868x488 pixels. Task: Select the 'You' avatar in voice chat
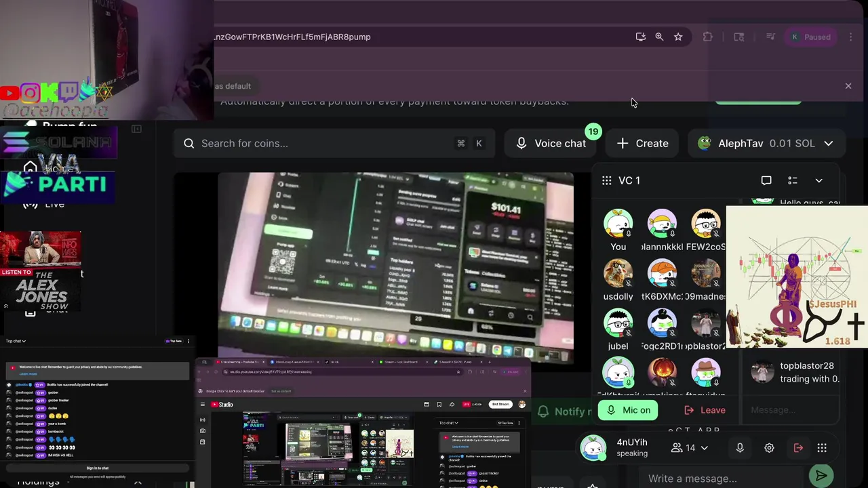click(618, 224)
